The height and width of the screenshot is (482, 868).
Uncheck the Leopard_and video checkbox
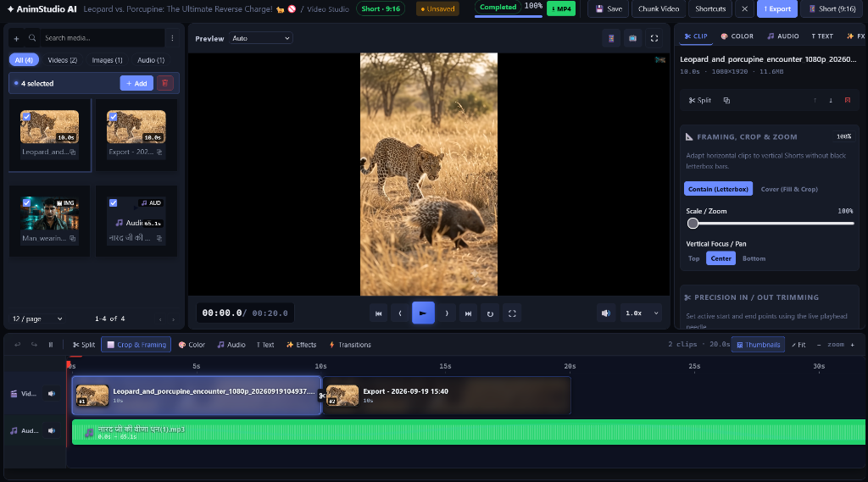tap(26, 117)
